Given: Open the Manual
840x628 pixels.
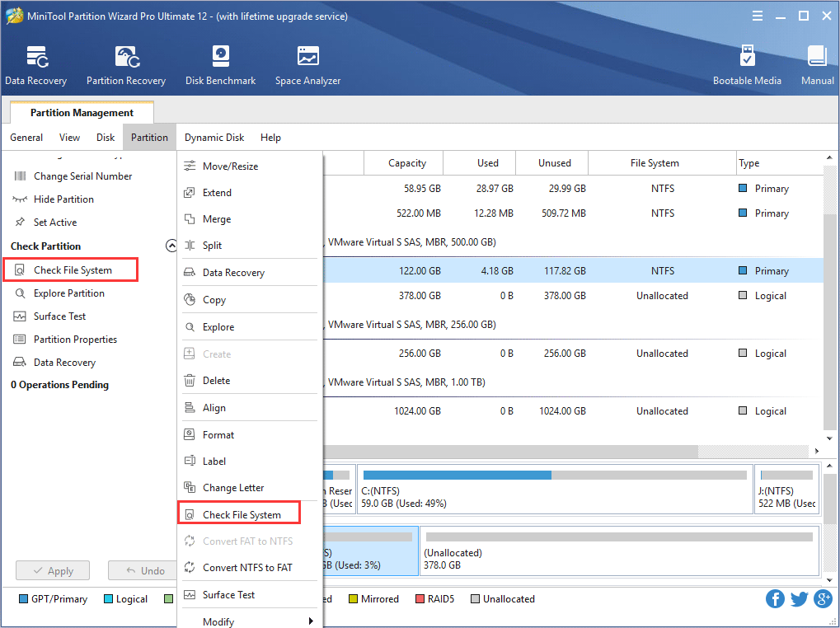Looking at the screenshot, I should (x=816, y=64).
